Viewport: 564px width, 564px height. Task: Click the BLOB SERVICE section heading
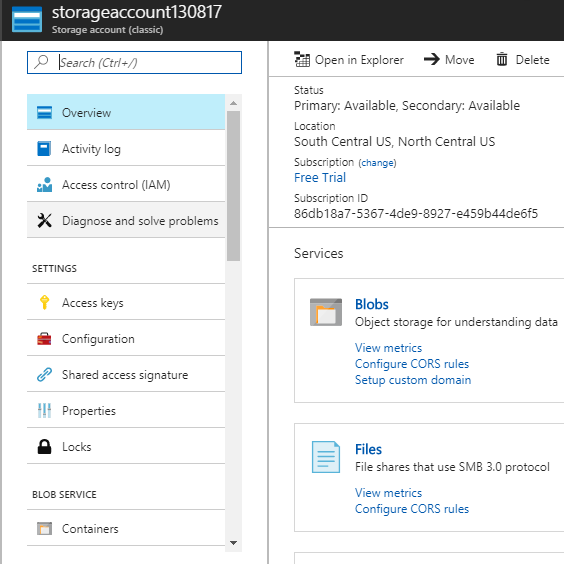coord(64,494)
